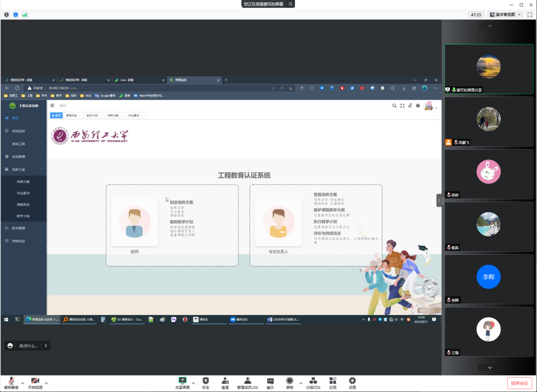
Task: Click the meeting information icon at top-left
Action: [7, 15]
